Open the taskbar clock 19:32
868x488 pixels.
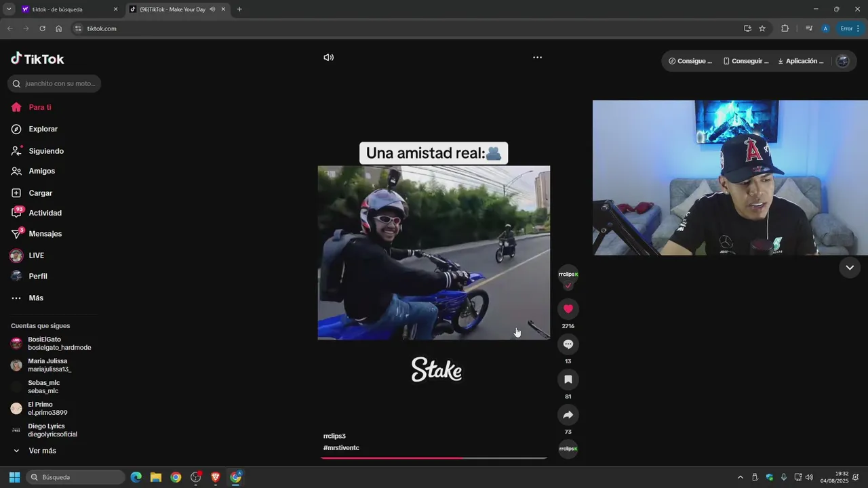coord(834,477)
